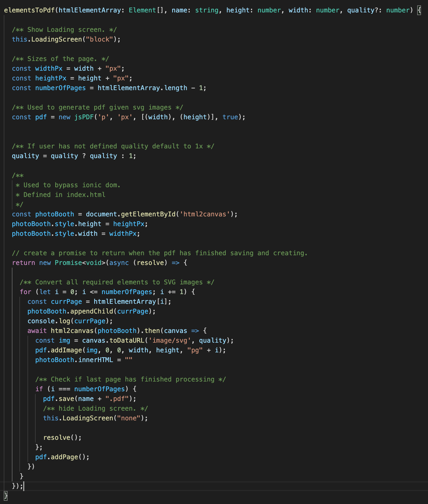
Task: Click the 'photoBooth.style.width' assignment line
Action: point(76,234)
